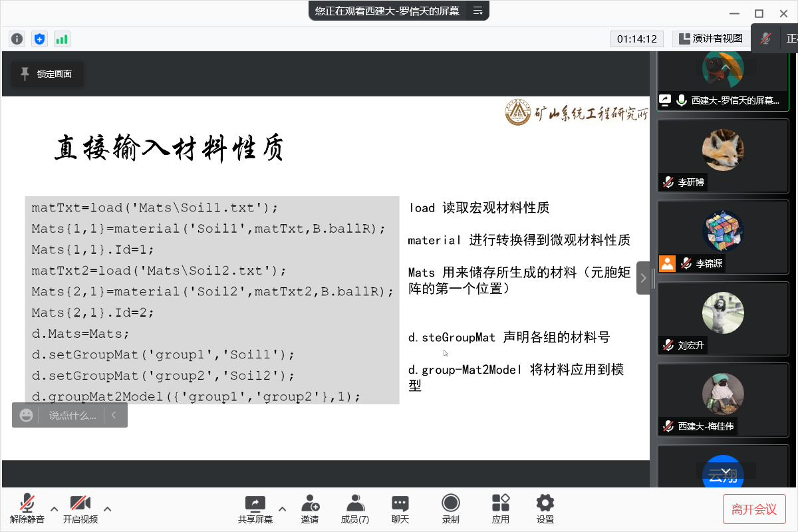
Task: Open the Apps (应用) icon
Action: tap(501, 509)
